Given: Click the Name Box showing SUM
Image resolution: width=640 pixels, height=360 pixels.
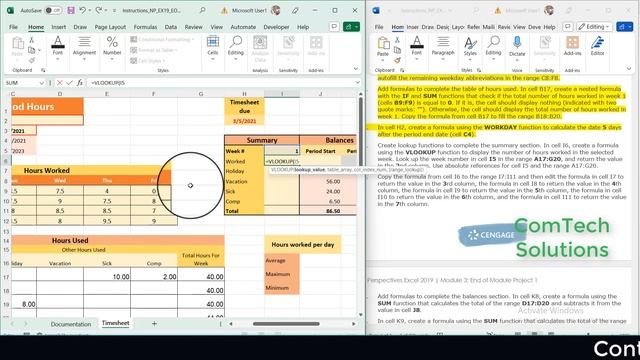Looking at the screenshot, I should 21,83.
